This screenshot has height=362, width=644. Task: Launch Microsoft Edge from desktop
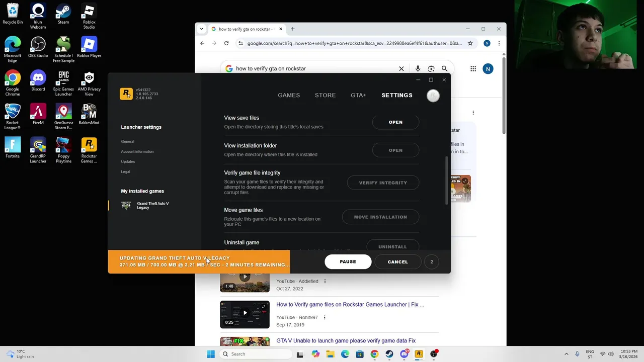click(x=13, y=50)
